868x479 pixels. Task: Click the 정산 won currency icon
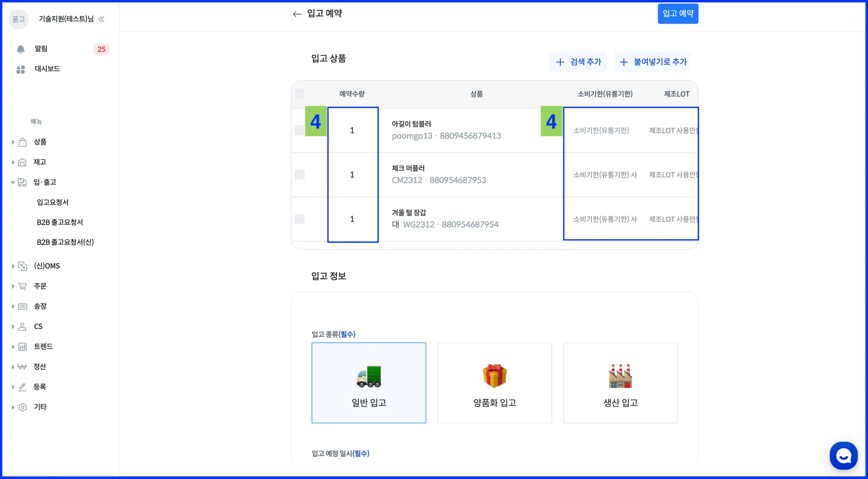[x=22, y=367]
